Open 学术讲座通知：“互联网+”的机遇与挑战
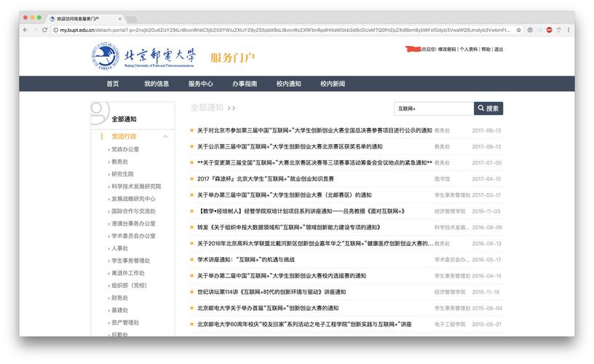This screenshot has width=594, height=364. point(246,260)
